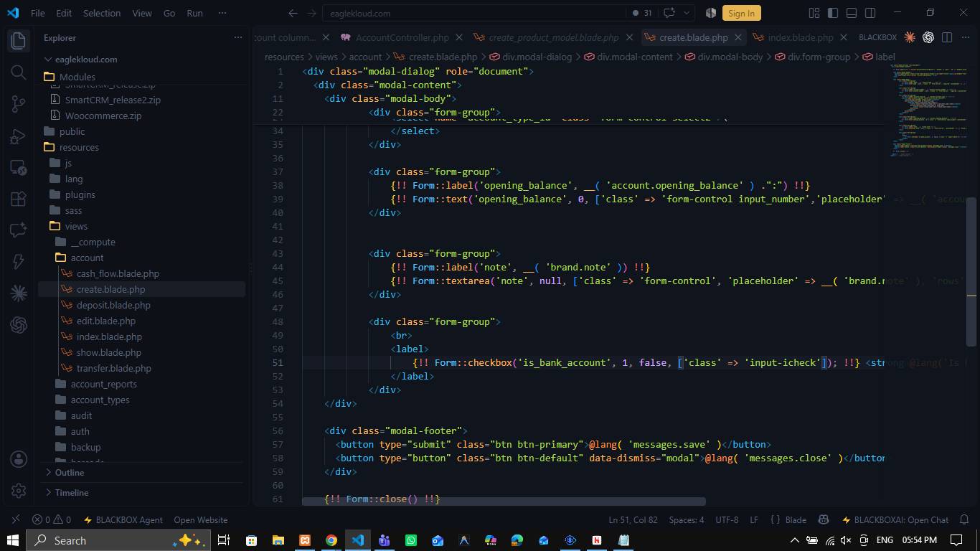Click Split Editor Right icon

click(x=946, y=37)
